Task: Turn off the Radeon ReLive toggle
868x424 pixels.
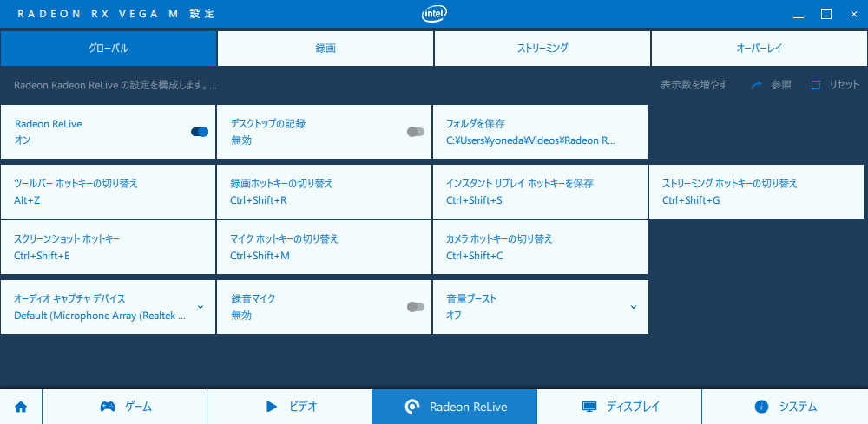Action: pos(200,132)
